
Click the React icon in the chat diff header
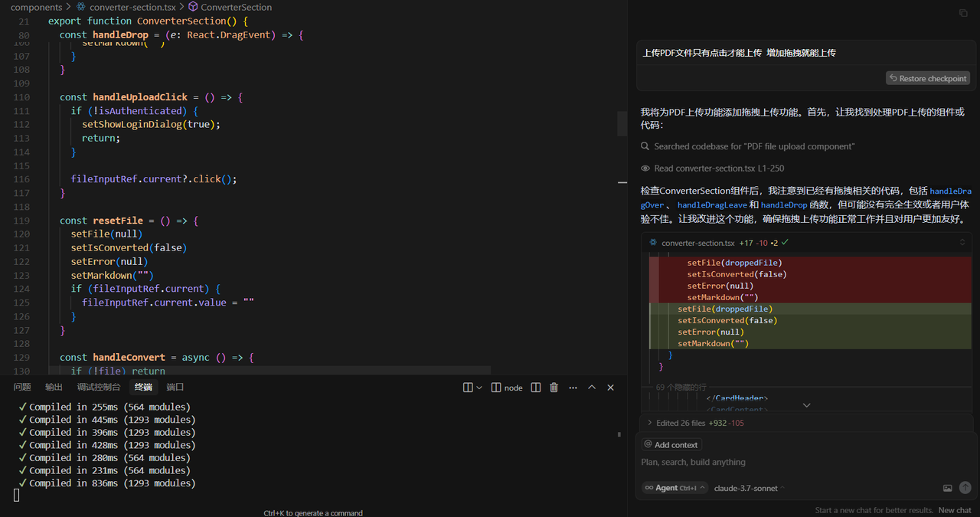click(653, 243)
